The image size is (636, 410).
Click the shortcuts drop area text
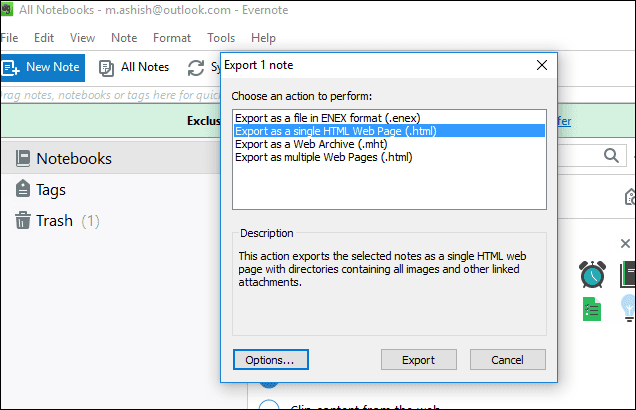point(110,95)
